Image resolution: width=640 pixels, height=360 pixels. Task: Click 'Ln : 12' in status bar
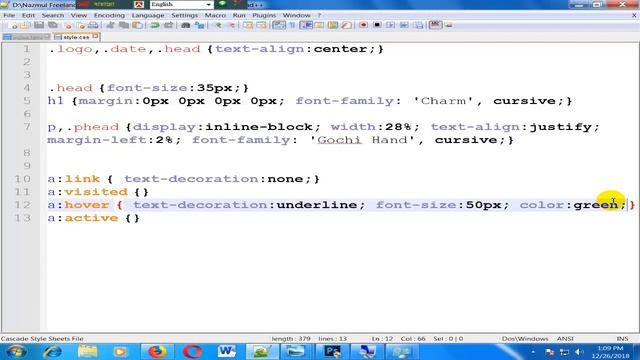382,339
